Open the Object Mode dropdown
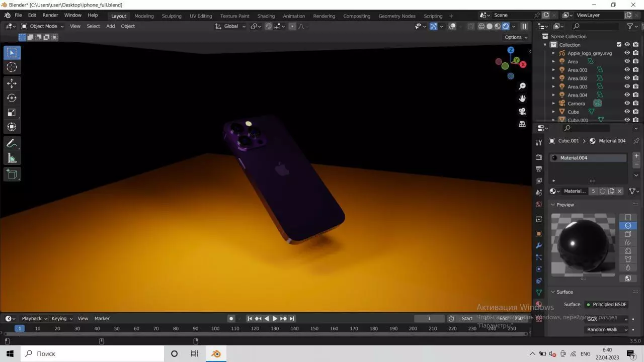This screenshot has width=644, height=362. 42,26
